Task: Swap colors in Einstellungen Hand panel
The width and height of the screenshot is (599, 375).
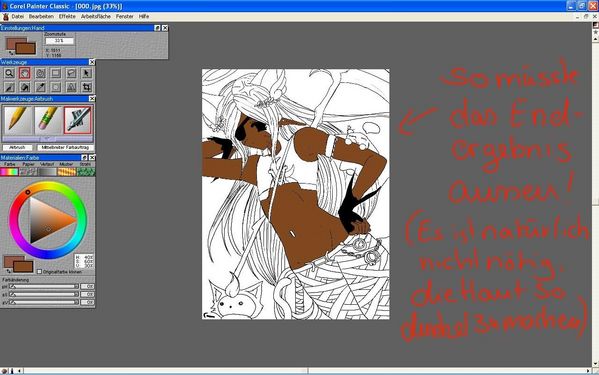Action: 10,53
